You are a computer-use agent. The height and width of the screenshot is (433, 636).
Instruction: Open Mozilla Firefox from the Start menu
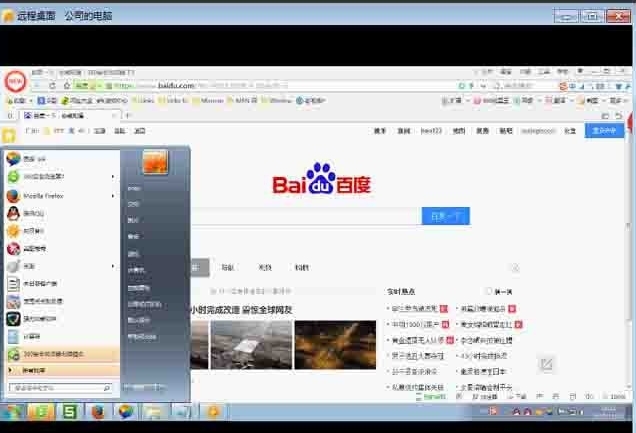pyautogui.click(x=61, y=196)
